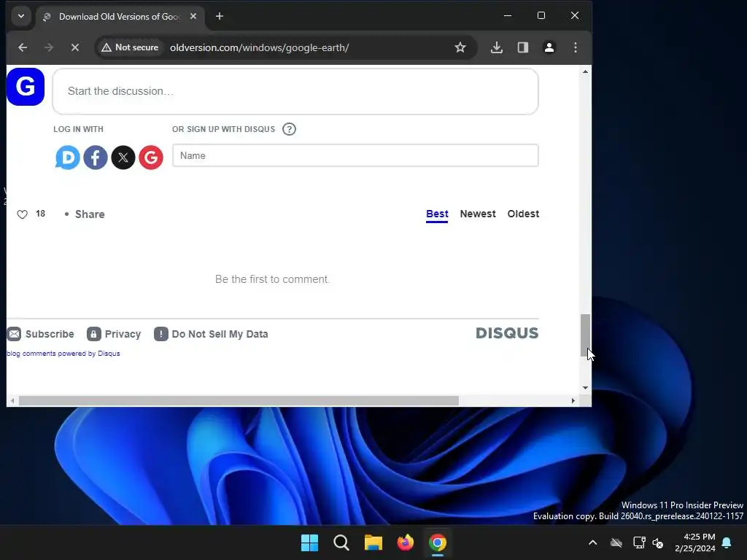Open the taskbar clock and date

pos(694,542)
